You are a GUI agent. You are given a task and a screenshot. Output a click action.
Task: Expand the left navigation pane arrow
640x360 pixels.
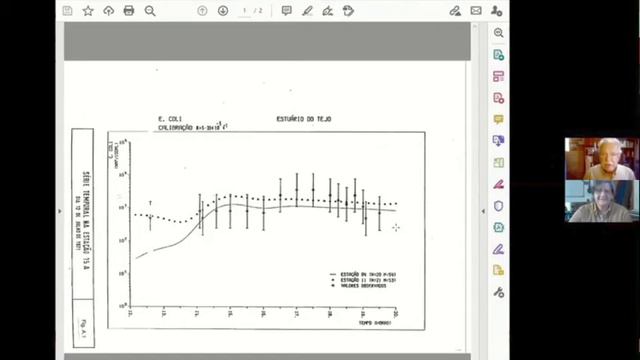tap(60, 211)
